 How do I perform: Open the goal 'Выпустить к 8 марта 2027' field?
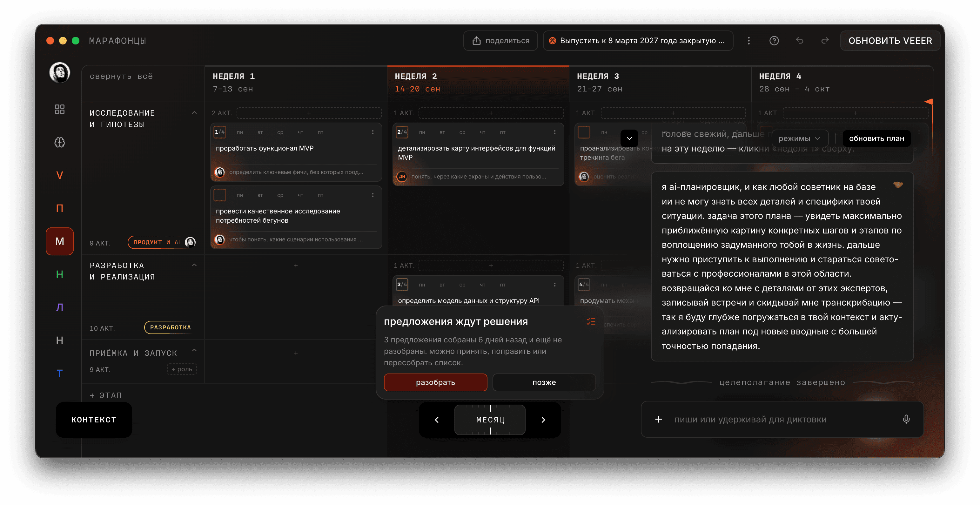(638, 41)
